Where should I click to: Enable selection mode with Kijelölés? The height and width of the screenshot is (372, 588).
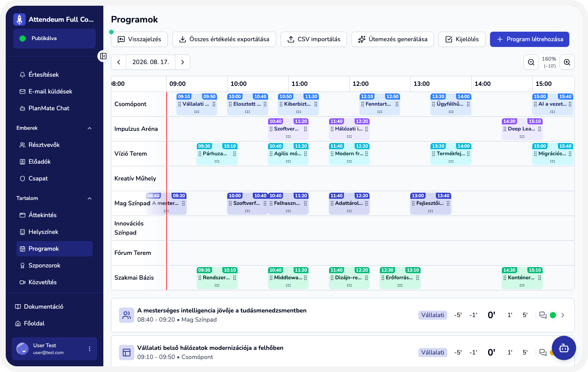point(462,39)
